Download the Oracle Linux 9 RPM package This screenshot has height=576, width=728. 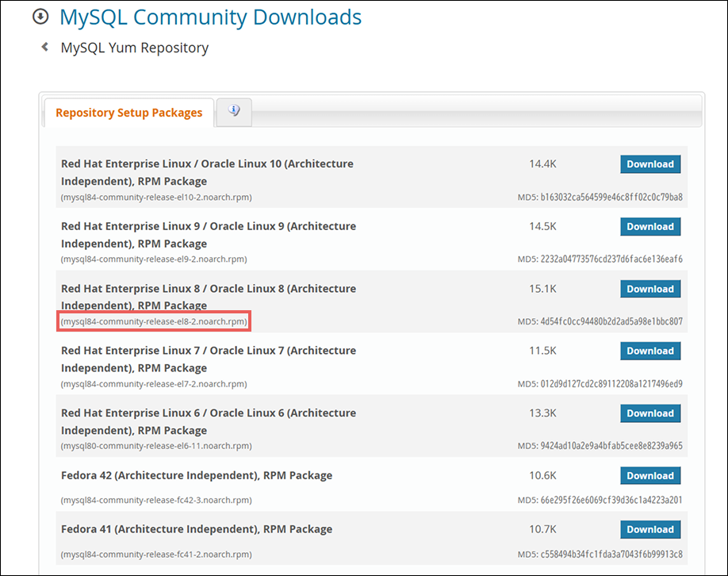pos(649,227)
